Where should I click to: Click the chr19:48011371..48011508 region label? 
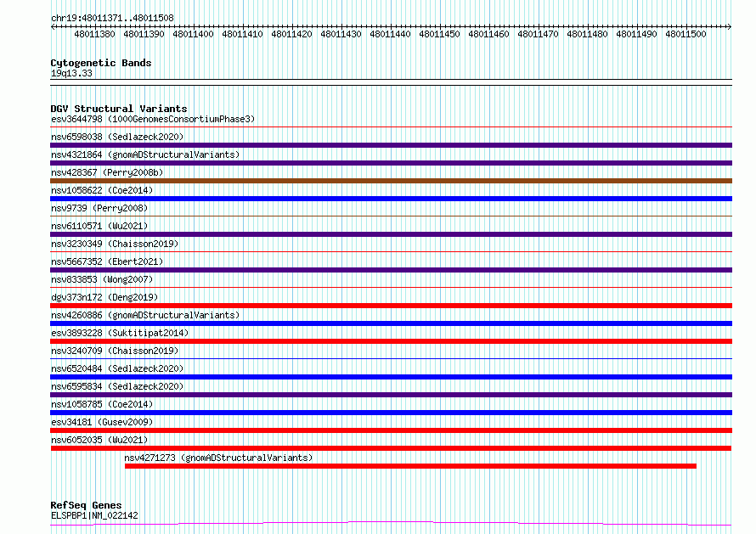(x=112, y=19)
